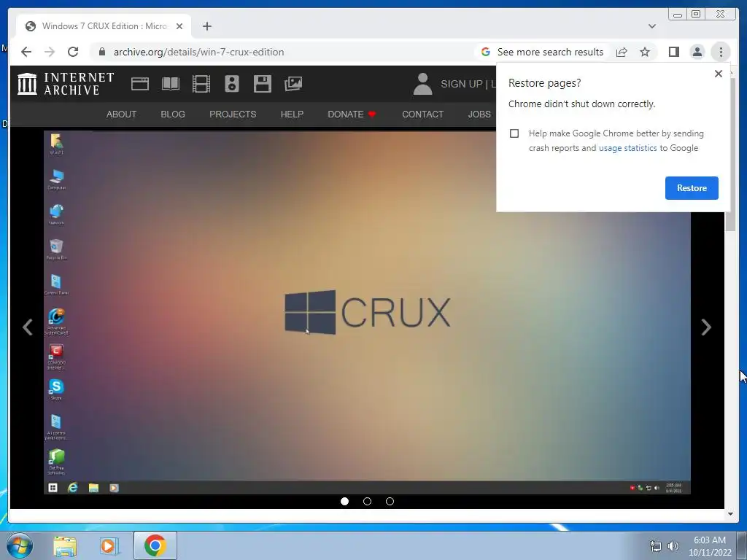Select the third carousel dot

click(390, 502)
